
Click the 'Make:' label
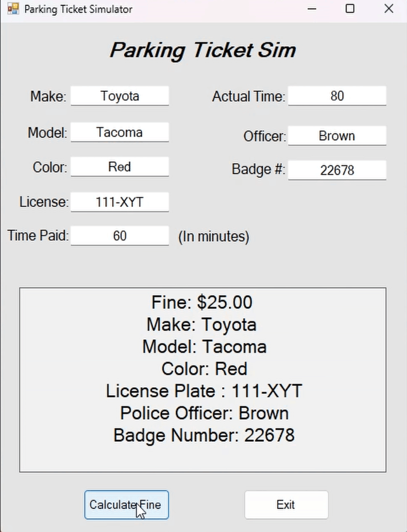click(48, 96)
